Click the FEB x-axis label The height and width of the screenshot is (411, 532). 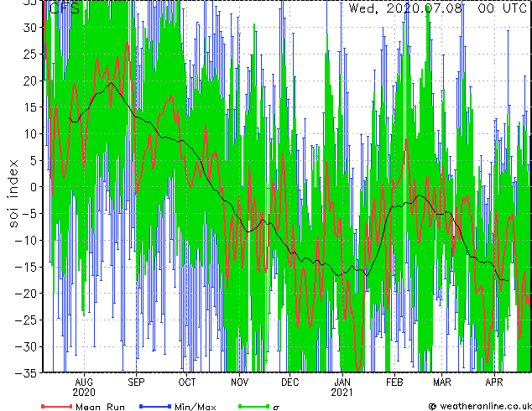click(x=394, y=382)
